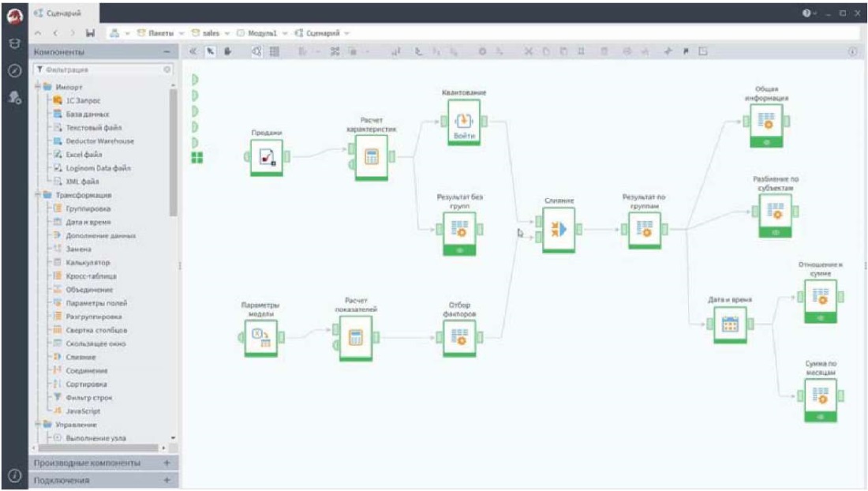Expand the Производные компоненты panel

coord(167,463)
